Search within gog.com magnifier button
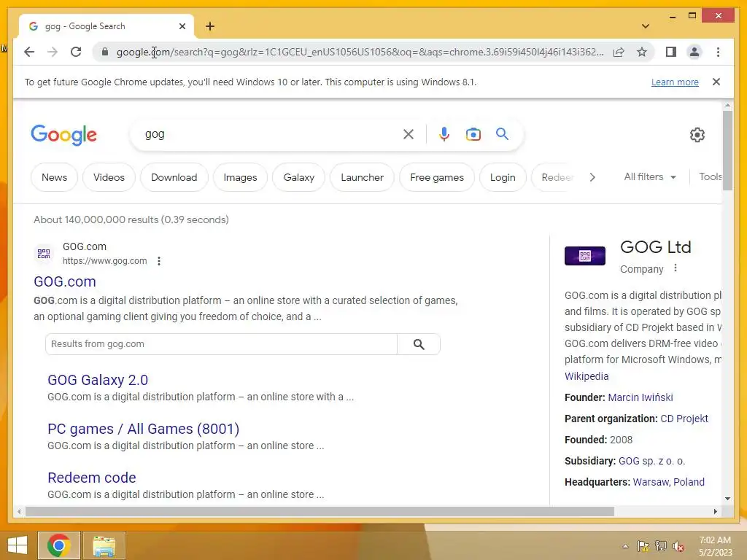The image size is (747, 560). 419,344
